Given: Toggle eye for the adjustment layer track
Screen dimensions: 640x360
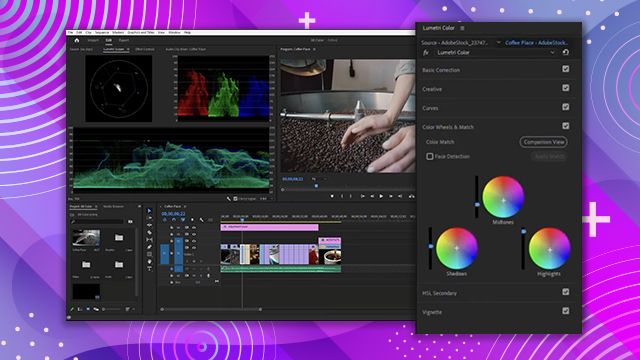Looking at the screenshot, I should tap(194, 228).
